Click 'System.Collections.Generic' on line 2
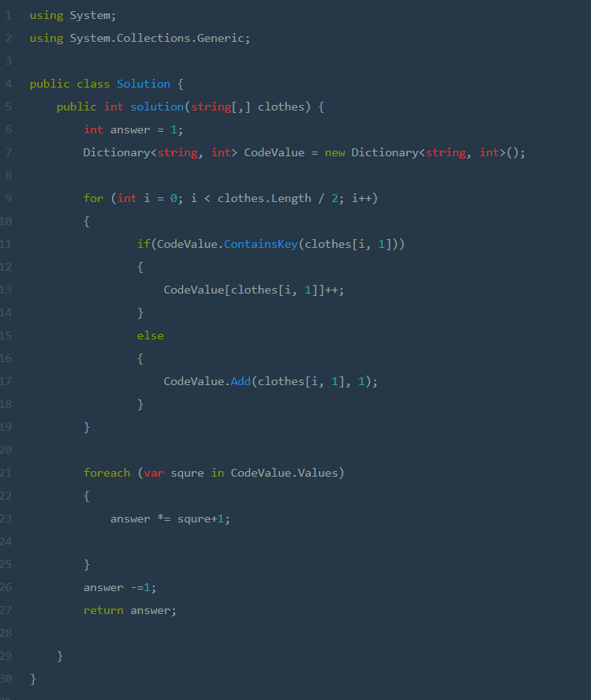This screenshot has width=591, height=700. coord(157,38)
